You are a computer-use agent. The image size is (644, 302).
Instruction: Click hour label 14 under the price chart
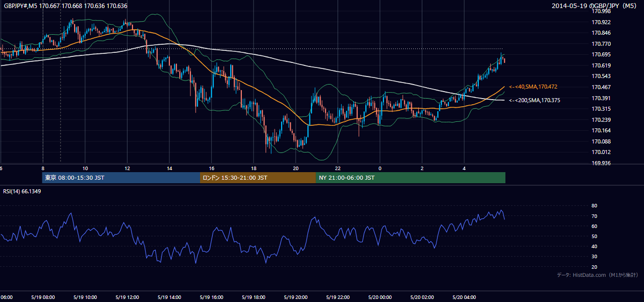(x=169, y=168)
